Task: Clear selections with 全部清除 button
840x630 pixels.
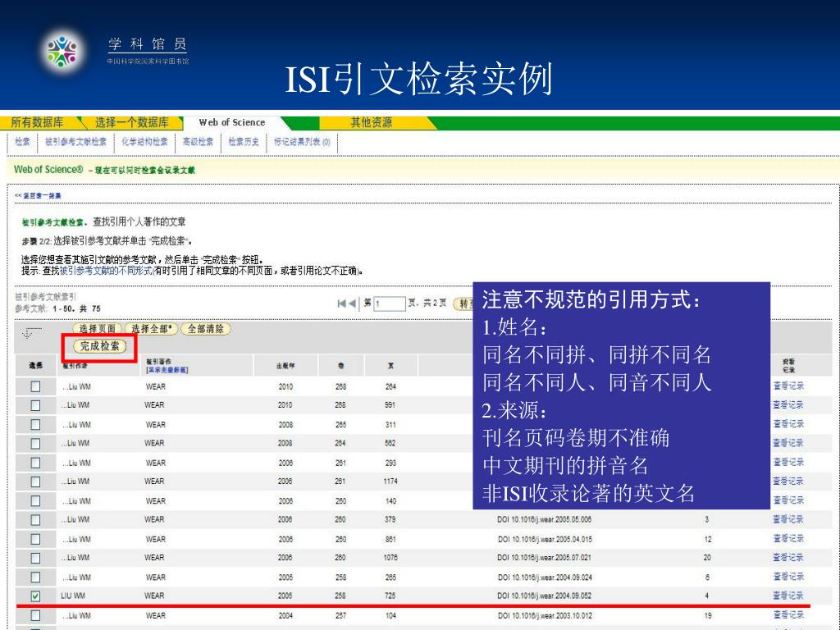Action: click(206, 329)
